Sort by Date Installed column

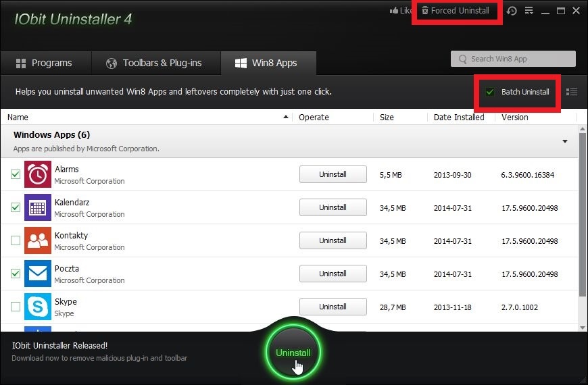tap(459, 118)
